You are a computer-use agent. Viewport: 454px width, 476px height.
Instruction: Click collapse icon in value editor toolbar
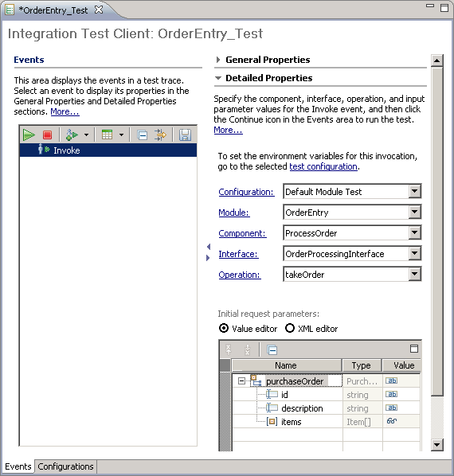click(272, 350)
